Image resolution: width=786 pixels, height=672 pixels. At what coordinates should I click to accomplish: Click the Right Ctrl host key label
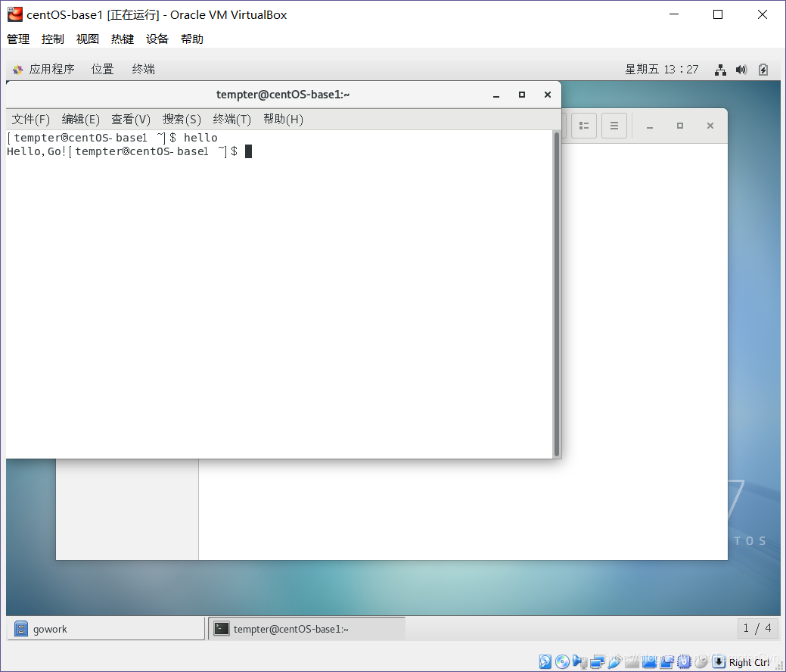749,662
